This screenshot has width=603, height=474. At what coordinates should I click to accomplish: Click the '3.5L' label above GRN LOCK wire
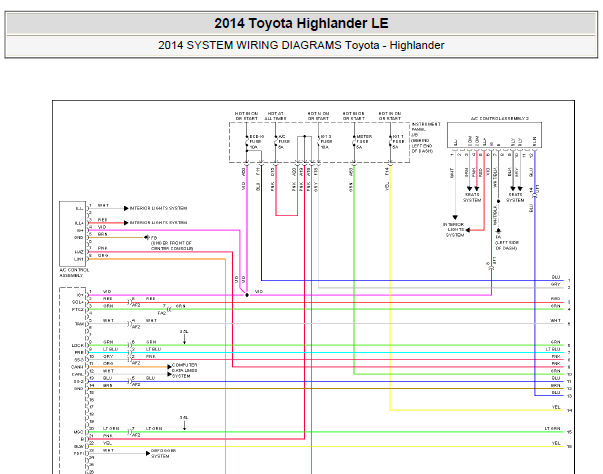(x=184, y=331)
